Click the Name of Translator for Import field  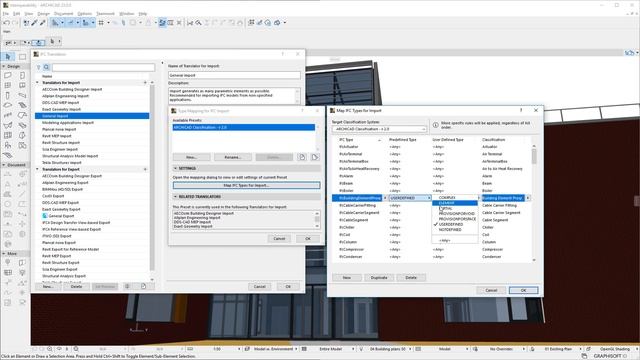tap(234, 76)
